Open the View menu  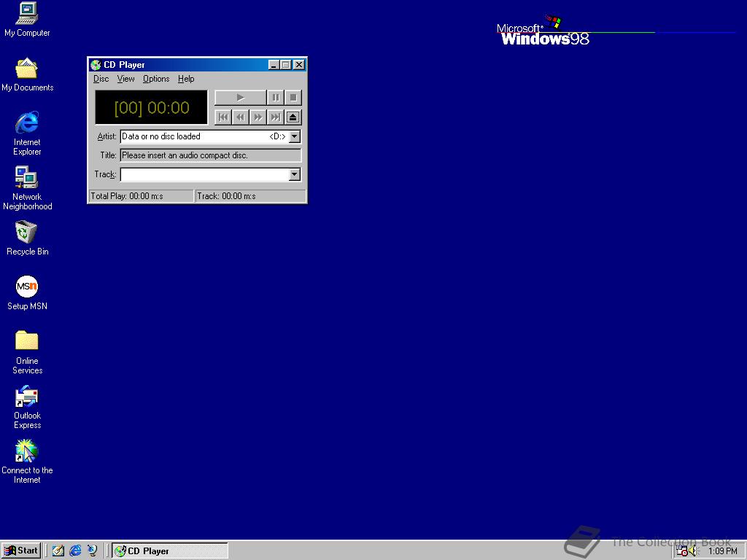pos(125,79)
